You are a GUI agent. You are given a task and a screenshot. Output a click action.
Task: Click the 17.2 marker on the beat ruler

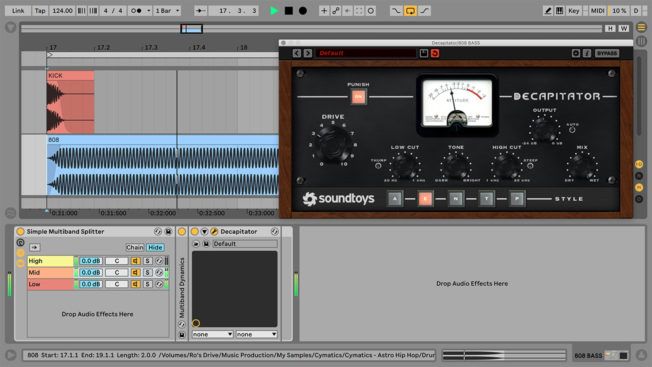point(103,47)
